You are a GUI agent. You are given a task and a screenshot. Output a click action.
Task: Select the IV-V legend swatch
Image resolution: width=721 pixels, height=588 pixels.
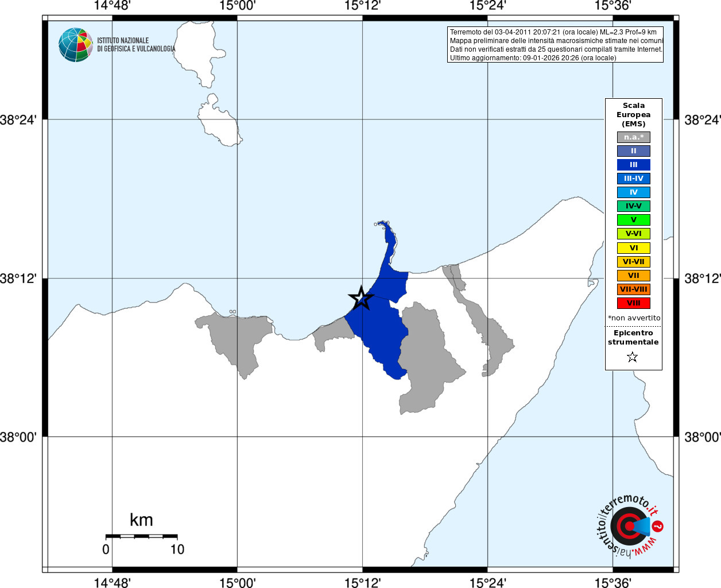(x=634, y=206)
